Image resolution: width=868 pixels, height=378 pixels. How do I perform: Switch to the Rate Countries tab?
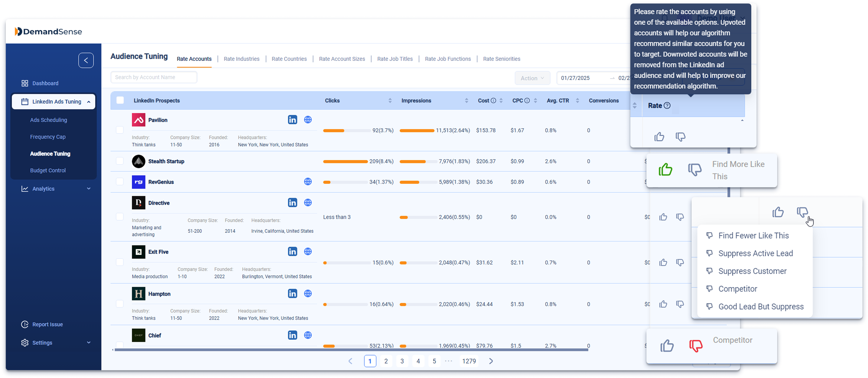point(289,59)
